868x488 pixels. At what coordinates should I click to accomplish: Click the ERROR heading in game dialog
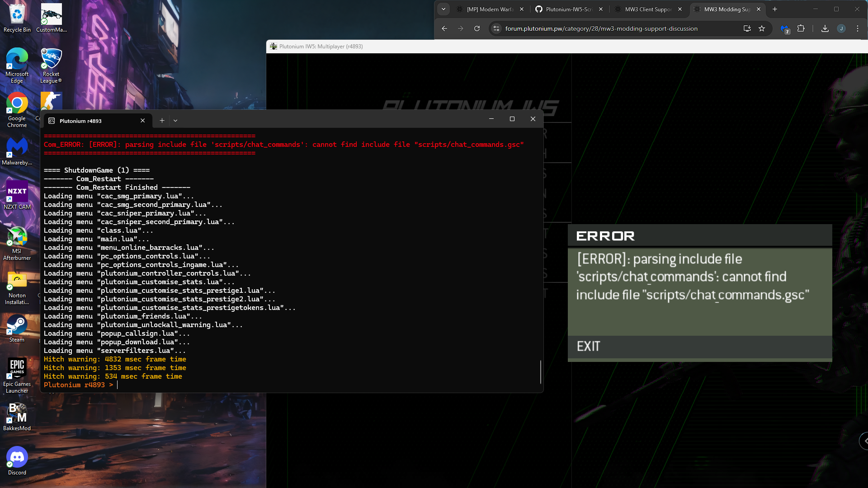[605, 236]
